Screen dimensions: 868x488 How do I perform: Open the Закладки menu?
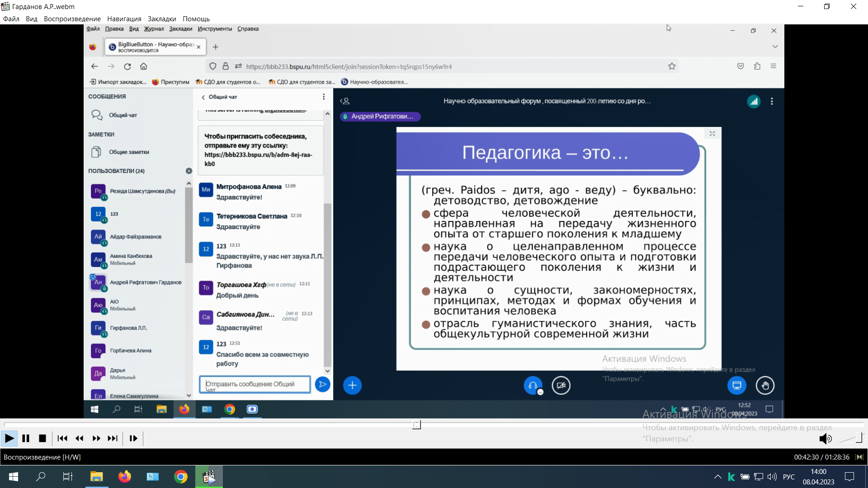tap(161, 19)
